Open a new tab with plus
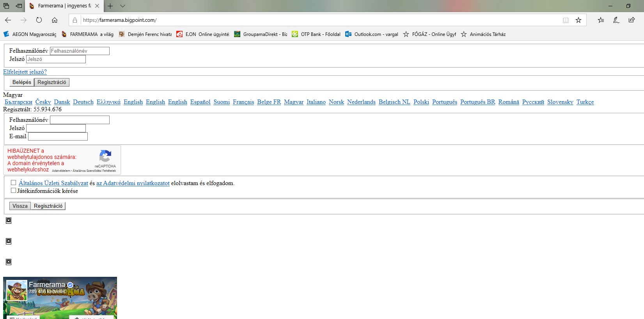The height and width of the screenshot is (319, 644). pyautogui.click(x=110, y=6)
